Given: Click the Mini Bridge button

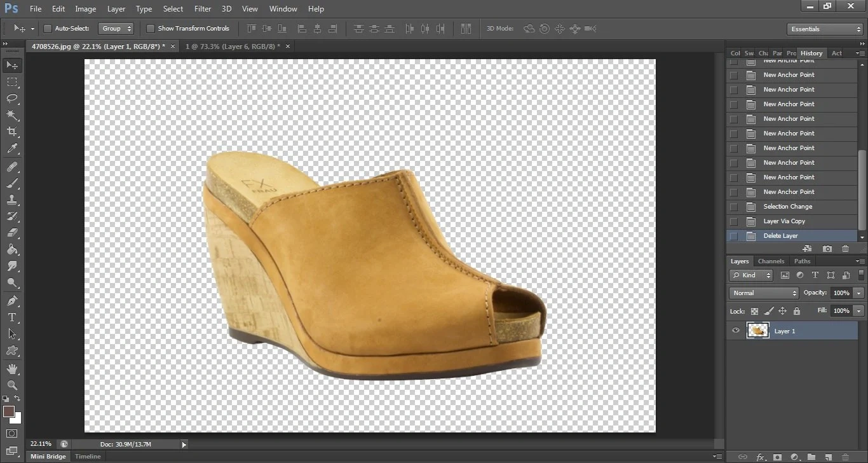Looking at the screenshot, I should click(48, 456).
